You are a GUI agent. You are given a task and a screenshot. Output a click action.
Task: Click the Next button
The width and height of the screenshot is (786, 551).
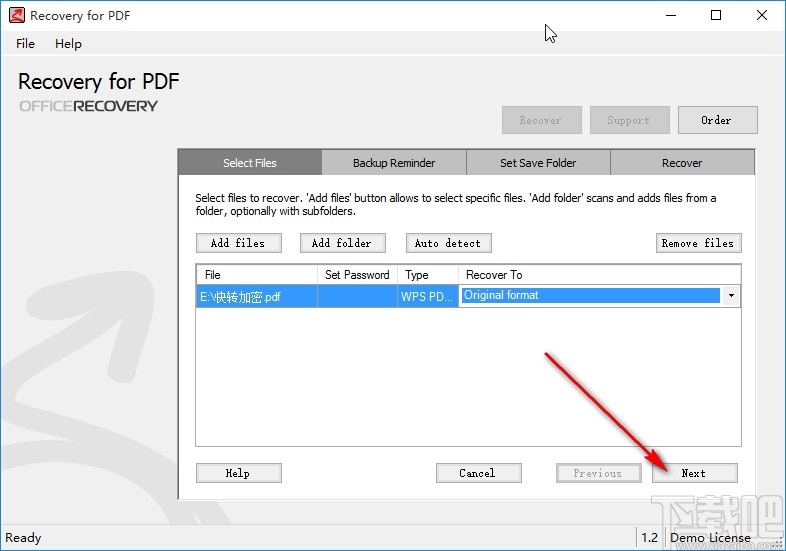695,473
